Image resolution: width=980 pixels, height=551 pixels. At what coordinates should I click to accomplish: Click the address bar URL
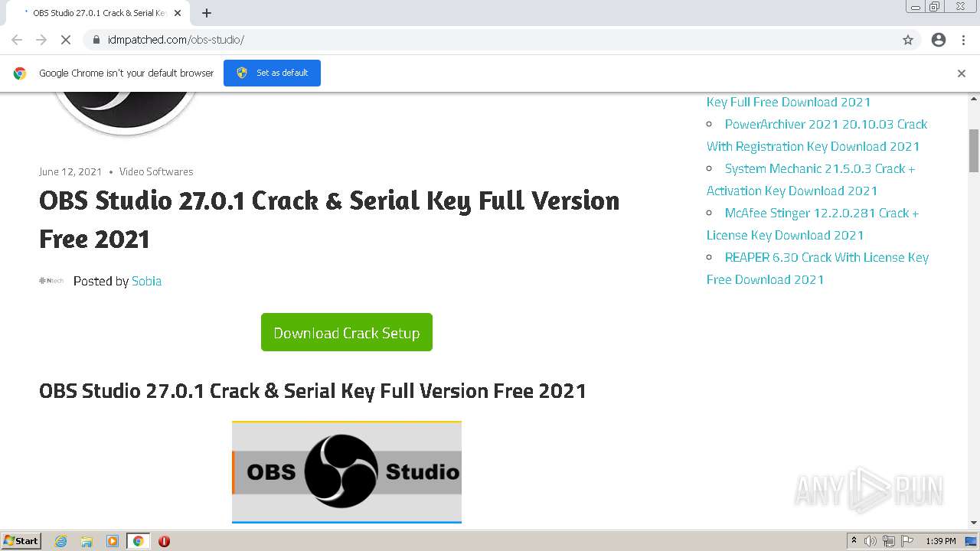coord(176,40)
